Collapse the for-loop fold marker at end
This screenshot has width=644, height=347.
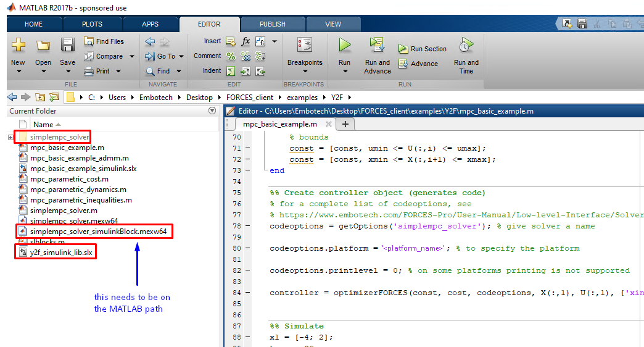click(x=266, y=170)
